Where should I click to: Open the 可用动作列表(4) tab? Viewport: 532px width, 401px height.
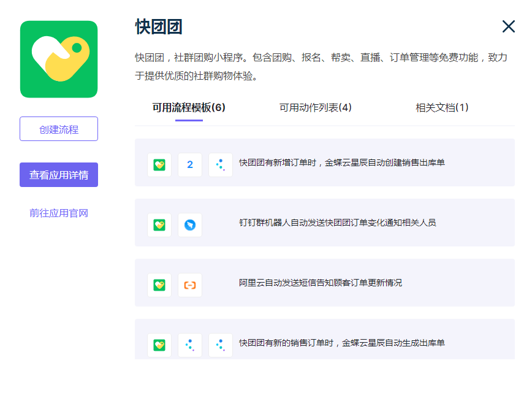click(x=315, y=108)
